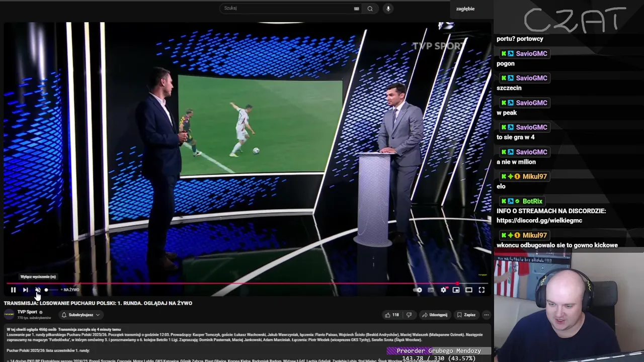Start voice search with microphone
The image size is (644, 362).
point(388,9)
